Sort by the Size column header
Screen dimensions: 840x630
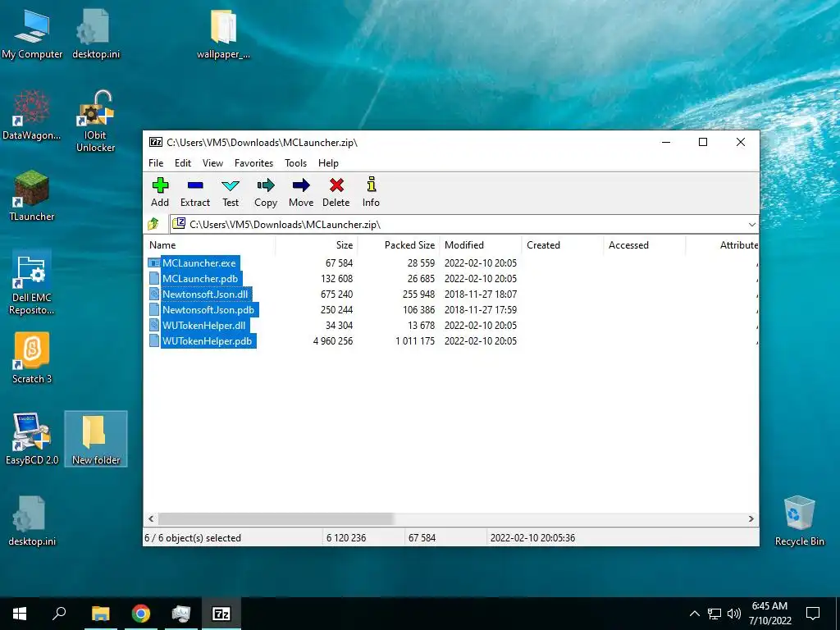(316, 244)
